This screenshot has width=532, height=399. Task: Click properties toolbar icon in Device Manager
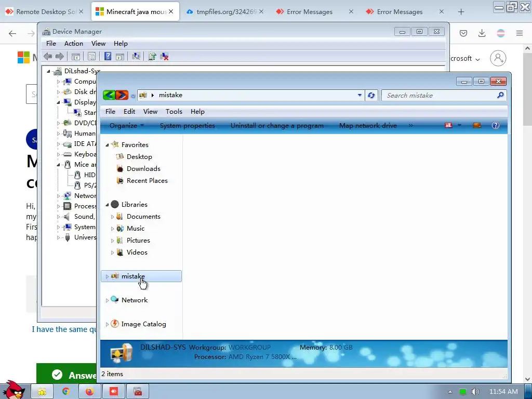91,56
